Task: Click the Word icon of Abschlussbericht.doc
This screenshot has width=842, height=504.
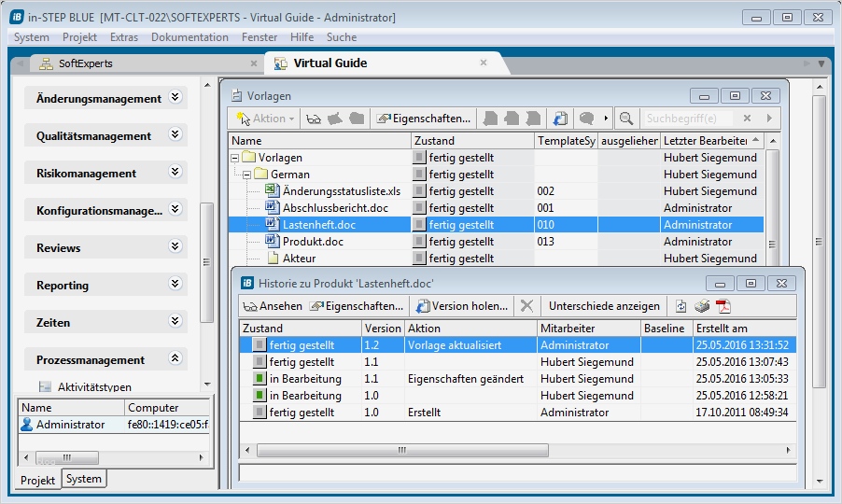Action: coord(273,207)
